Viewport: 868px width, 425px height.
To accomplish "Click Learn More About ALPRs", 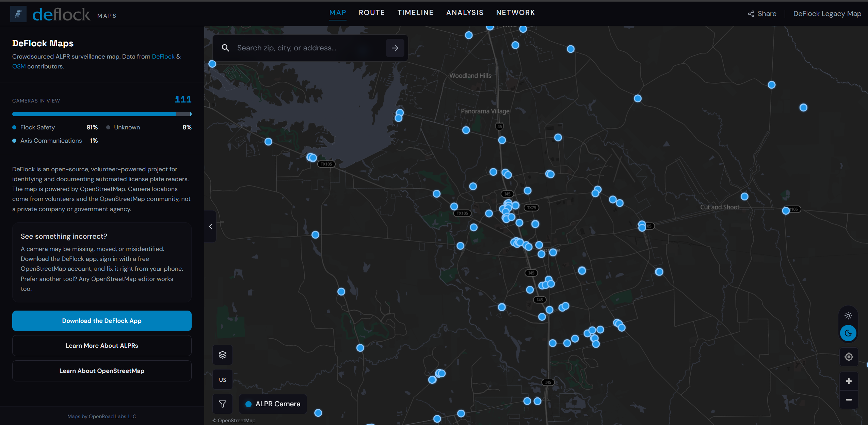I will 102,346.
